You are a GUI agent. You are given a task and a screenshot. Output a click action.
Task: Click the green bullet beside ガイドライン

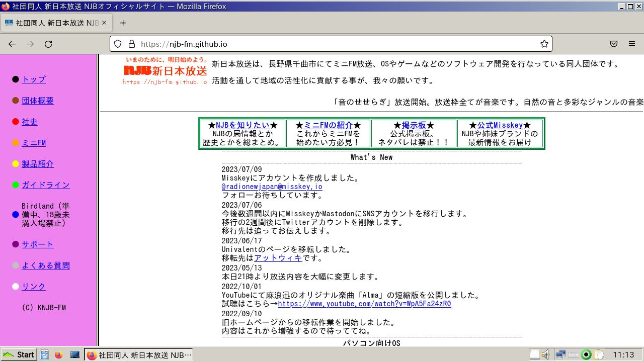16,185
